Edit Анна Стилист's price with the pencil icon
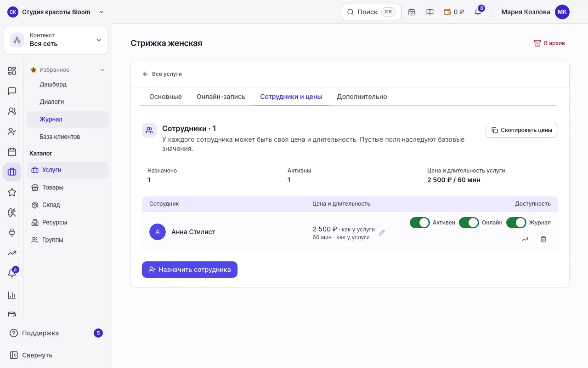588x368 pixels. click(382, 233)
